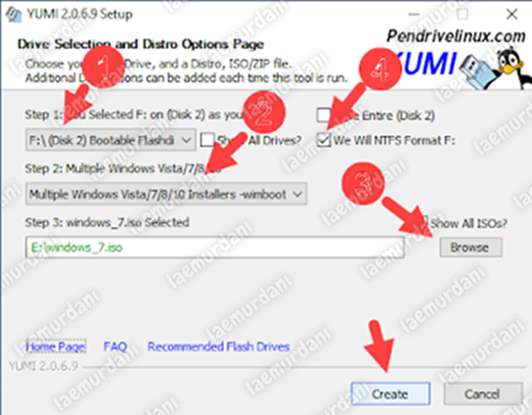Open Recommended Flash Drives link

218,346
